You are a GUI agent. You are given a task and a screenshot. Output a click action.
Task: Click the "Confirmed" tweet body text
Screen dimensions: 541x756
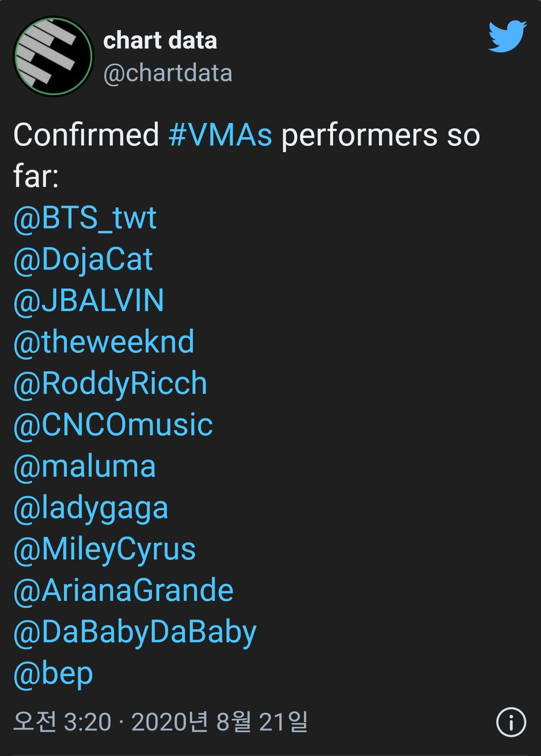pyautogui.click(x=86, y=135)
